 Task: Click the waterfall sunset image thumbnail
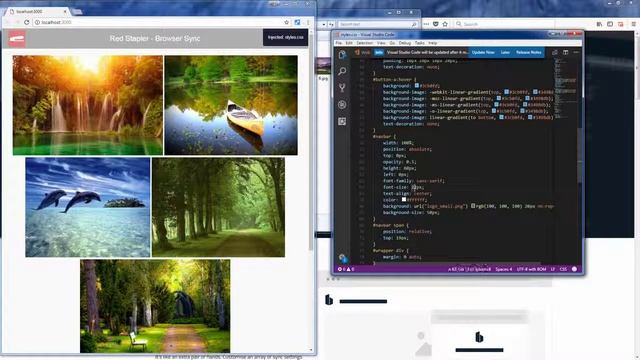pyautogui.click(x=88, y=105)
